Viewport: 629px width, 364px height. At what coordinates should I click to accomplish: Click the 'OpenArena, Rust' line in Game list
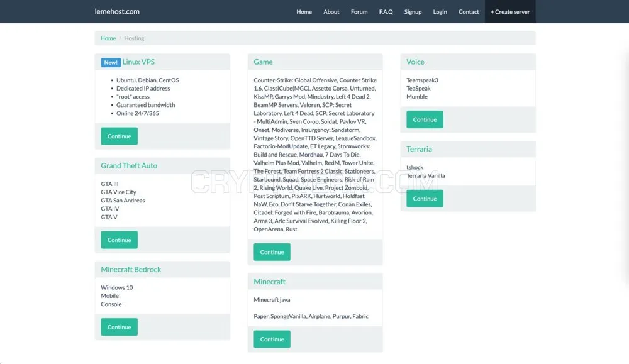tap(276, 229)
